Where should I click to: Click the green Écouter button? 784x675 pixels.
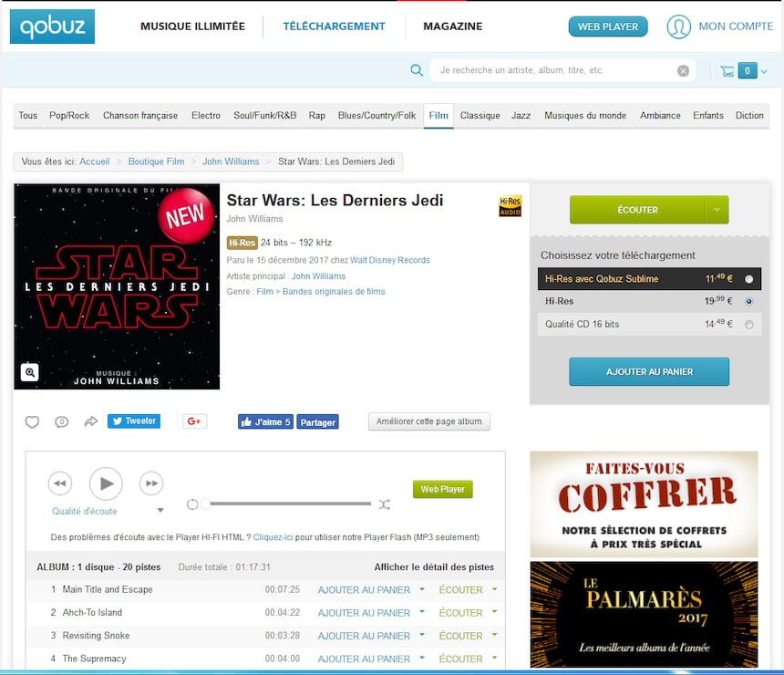tap(637, 210)
